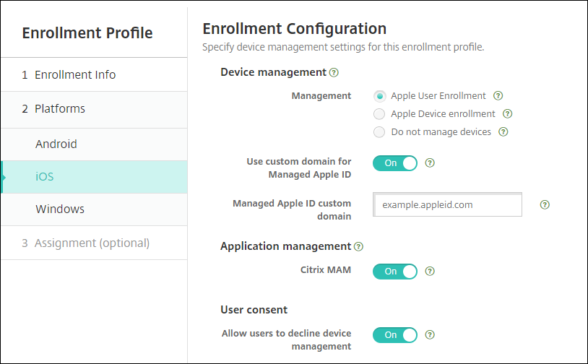588x364 pixels.
Task: Click help icon next to Application management
Action: pyautogui.click(x=358, y=246)
